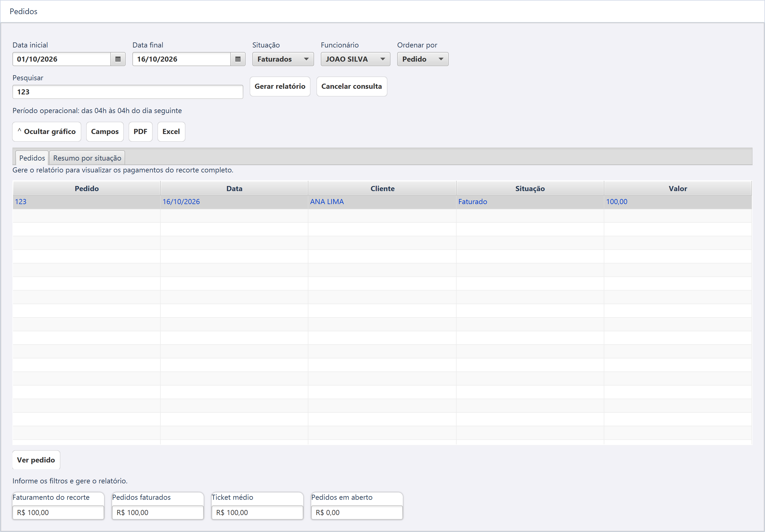Expand the Ordenar por dropdown
Image resolution: width=765 pixels, height=532 pixels.
[x=422, y=59]
